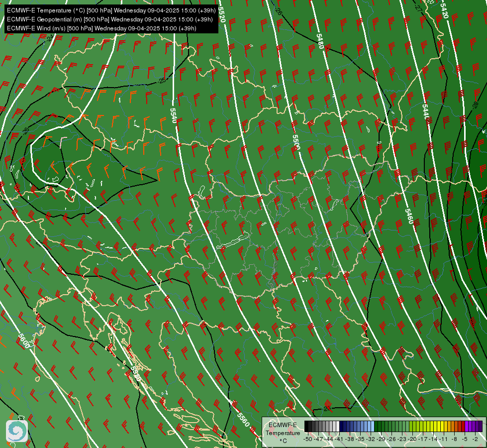The height and width of the screenshot is (448, 487).
Task: Click the -8 value on legend scale
Action: click(454, 439)
